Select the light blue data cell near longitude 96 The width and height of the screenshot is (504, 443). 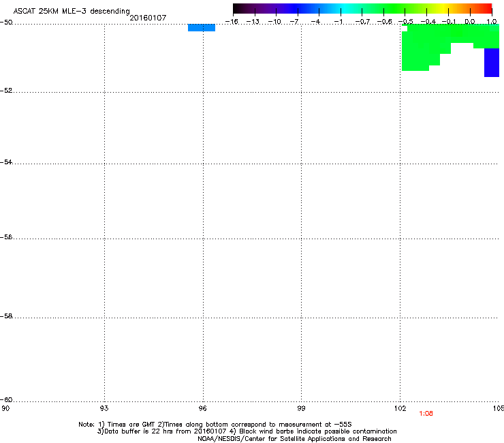pyautogui.click(x=202, y=28)
